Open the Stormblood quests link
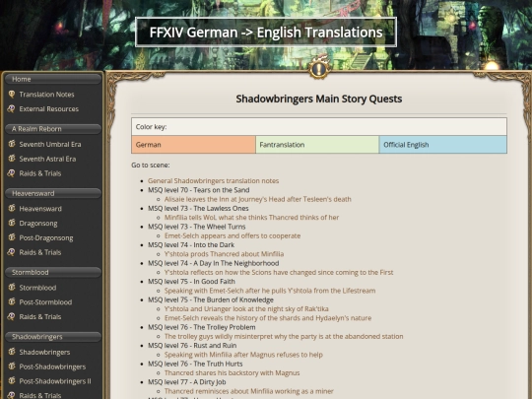Image resolution: width=532 pixels, height=399 pixels. [37, 288]
